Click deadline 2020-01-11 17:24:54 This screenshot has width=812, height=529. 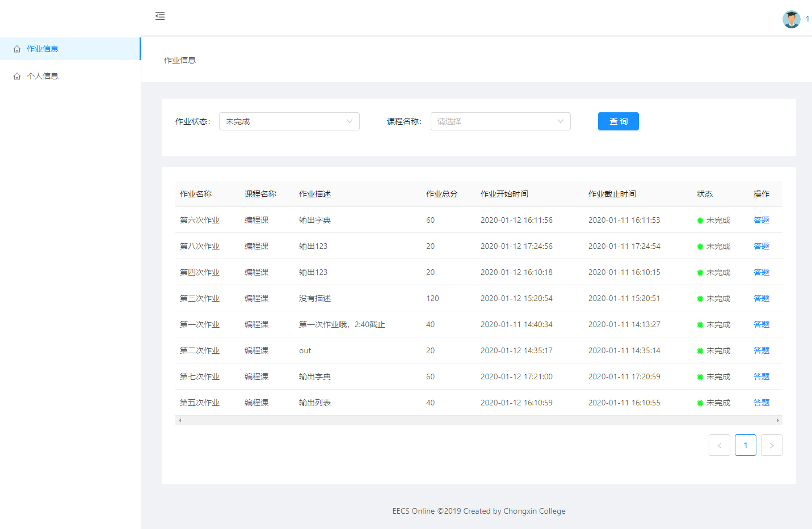[624, 246]
